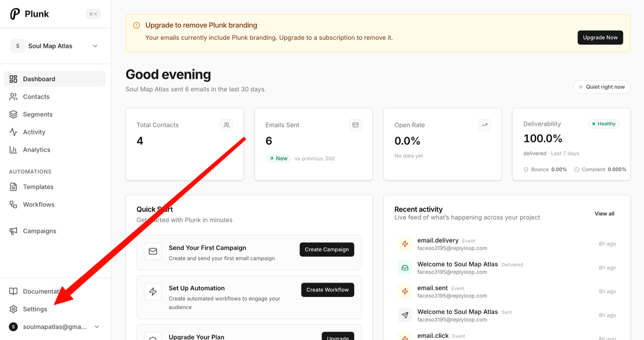This screenshot has width=644, height=340.
Task: Click the envelope icon beside Send Your First Campaign
Action: tap(153, 251)
